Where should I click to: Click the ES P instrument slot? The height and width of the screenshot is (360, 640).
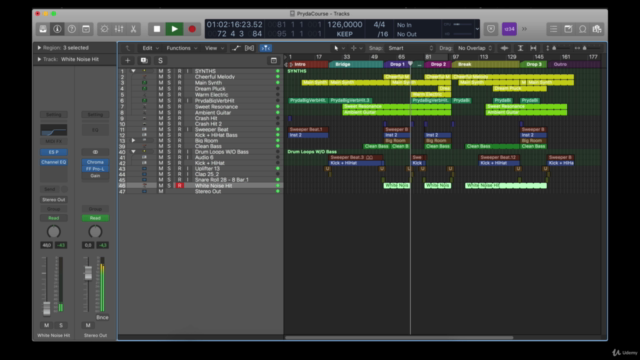click(53, 152)
